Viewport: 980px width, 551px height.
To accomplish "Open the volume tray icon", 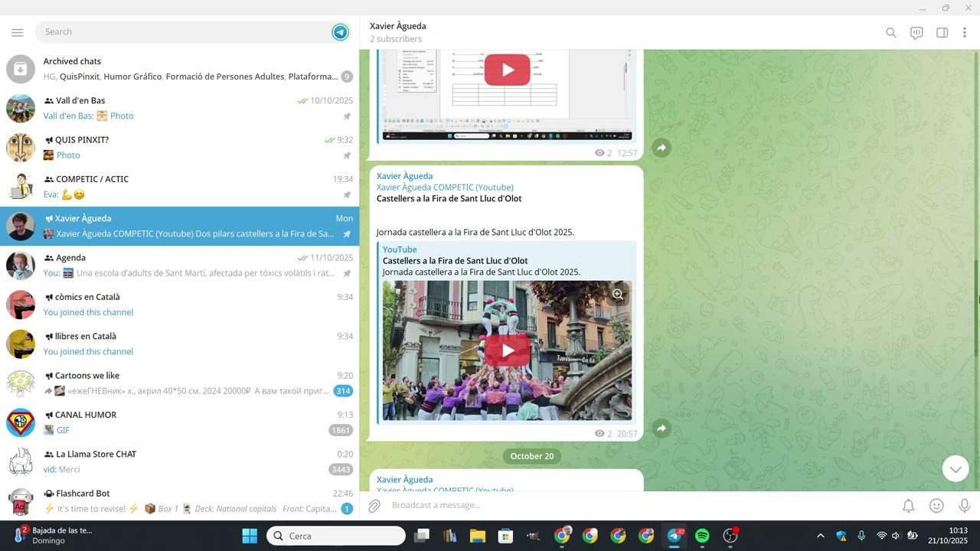I will 896,536.
